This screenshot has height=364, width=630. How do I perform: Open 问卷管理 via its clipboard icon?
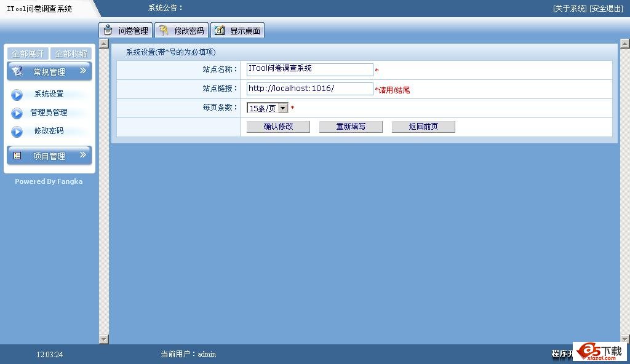108,30
